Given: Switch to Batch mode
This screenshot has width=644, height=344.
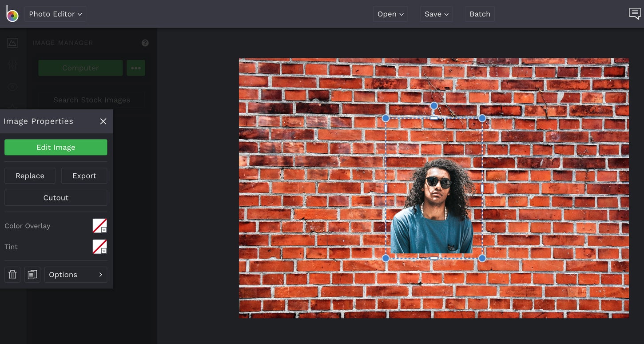Looking at the screenshot, I should coord(480,14).
